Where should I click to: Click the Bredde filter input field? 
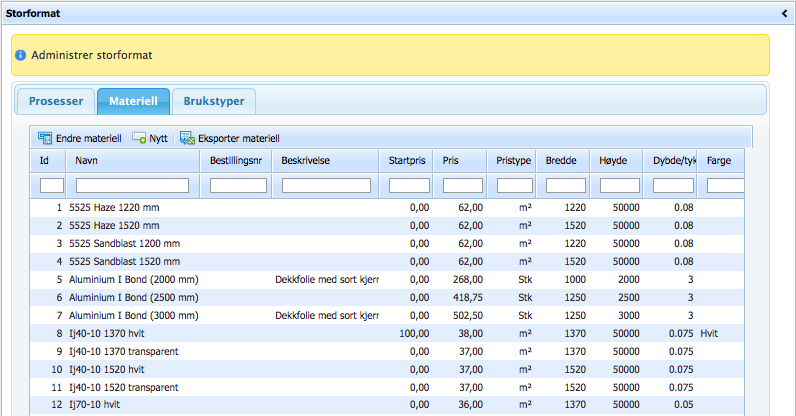[x=568, y=185]
